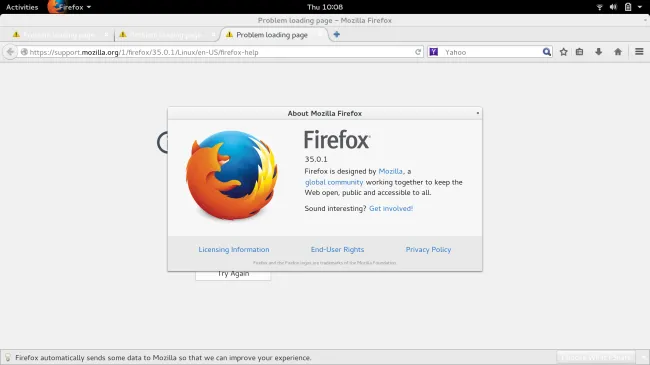Click Choose What I Share button
The width and height of the screenshot is (650, 365).
point(596,357)
